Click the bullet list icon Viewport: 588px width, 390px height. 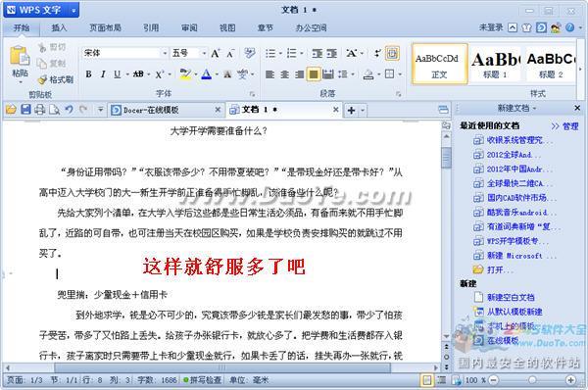point(270,53)
